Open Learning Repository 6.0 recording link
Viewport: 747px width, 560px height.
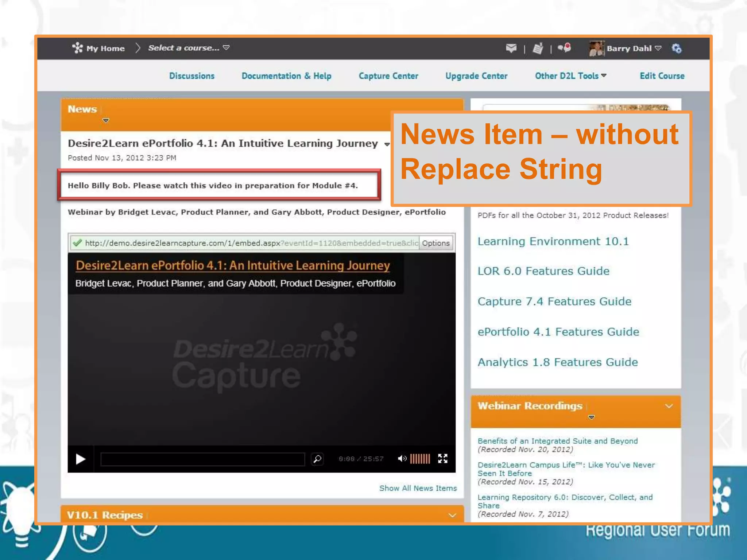coord(565,501)
